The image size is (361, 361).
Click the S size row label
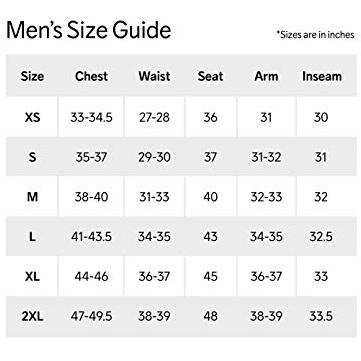[32, 157]
